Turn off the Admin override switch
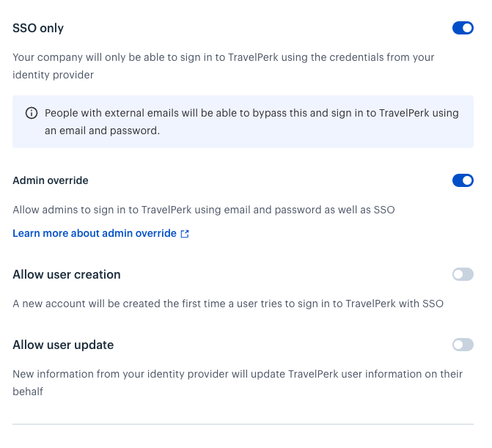 tap(463, 180)
